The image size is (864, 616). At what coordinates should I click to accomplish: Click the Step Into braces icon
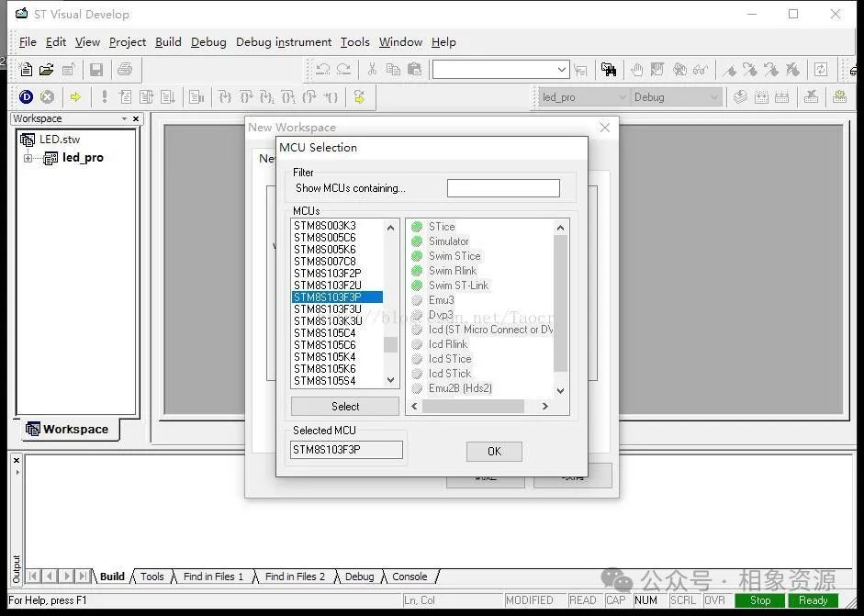click(x=225, y=97)
